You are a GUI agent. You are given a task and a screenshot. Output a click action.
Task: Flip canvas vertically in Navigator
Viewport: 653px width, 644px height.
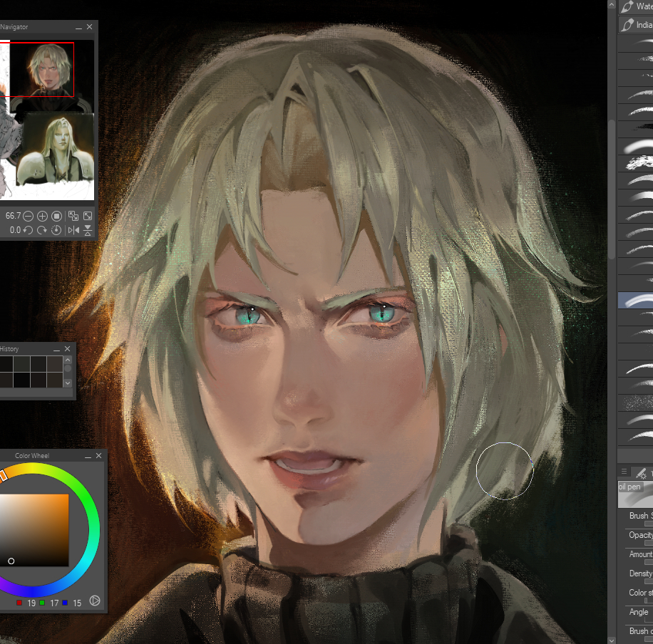tap(88, 230)
